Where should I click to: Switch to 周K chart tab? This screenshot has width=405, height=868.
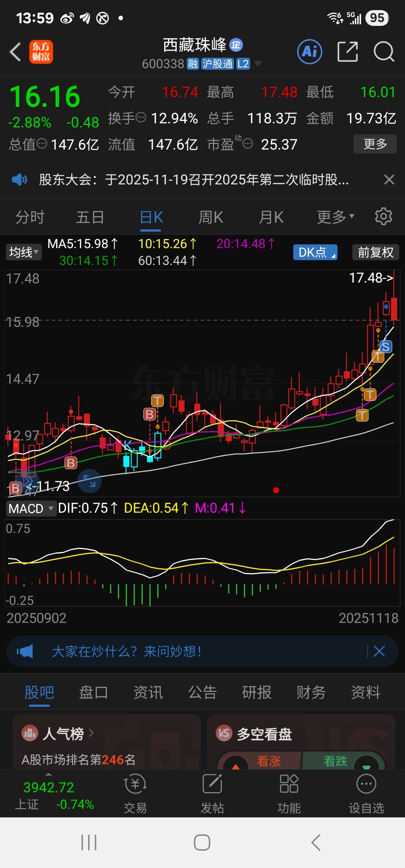tap(211, 217)
